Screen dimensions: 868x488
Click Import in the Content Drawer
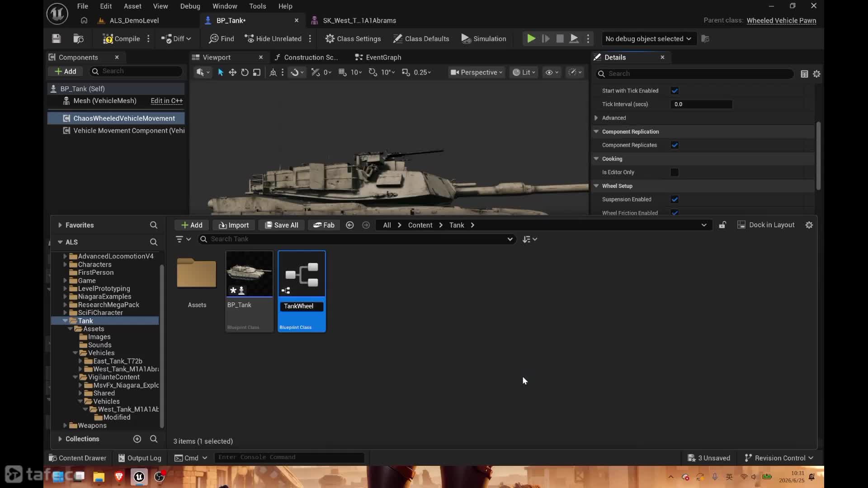coord(234,225)
